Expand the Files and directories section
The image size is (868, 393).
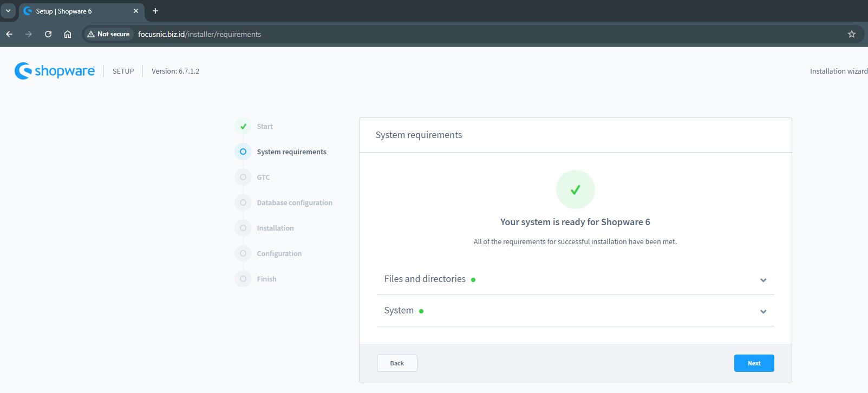click(x=763, y=280)
